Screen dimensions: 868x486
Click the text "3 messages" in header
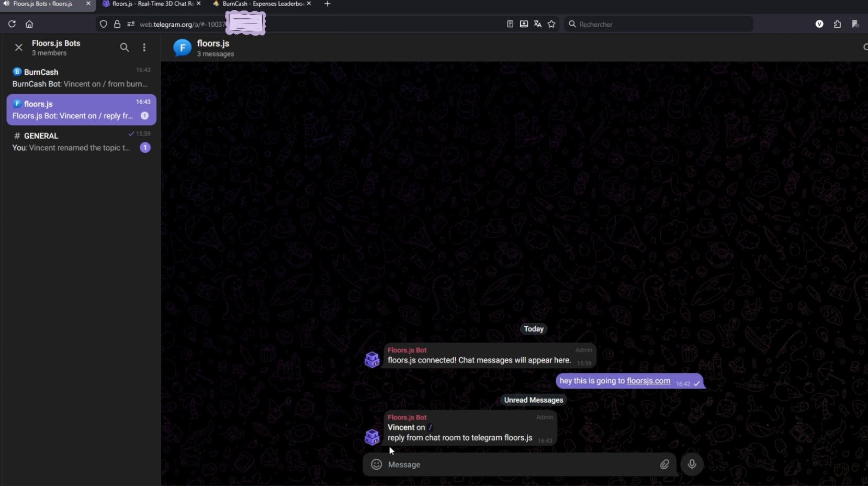(x=216, y=54)
